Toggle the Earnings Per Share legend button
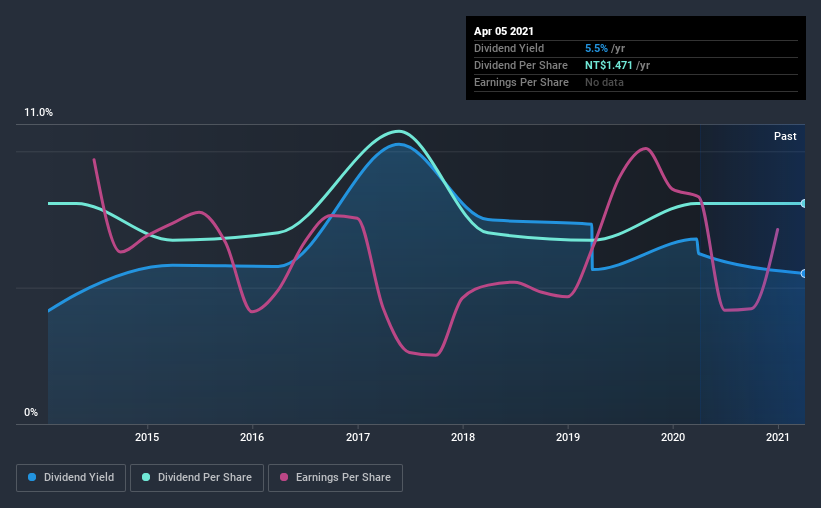Image resolution: width=821 pixels, height=508 pixels. [335, 478]
